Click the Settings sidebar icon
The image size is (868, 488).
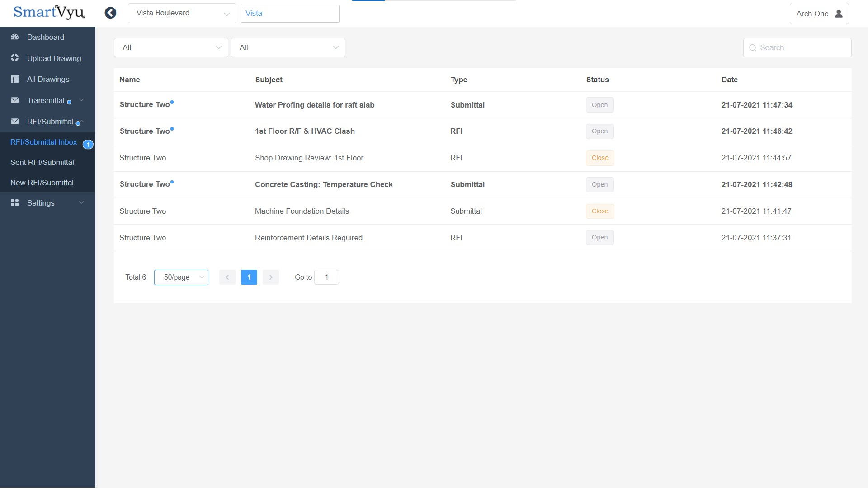15,202
